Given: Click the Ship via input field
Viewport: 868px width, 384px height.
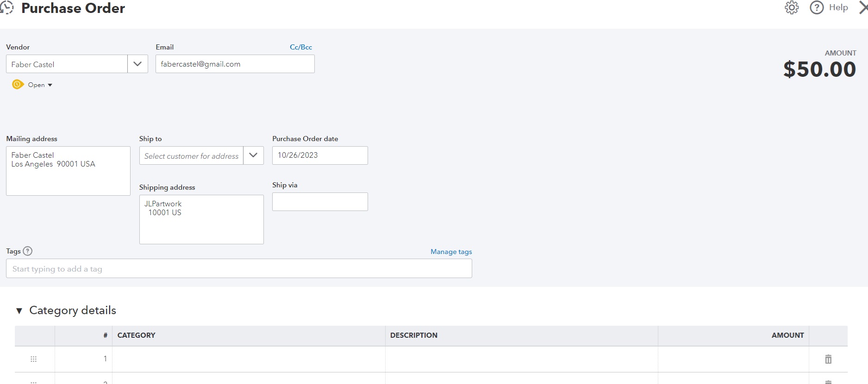Looking at the screenshot, I should [319, 202].
